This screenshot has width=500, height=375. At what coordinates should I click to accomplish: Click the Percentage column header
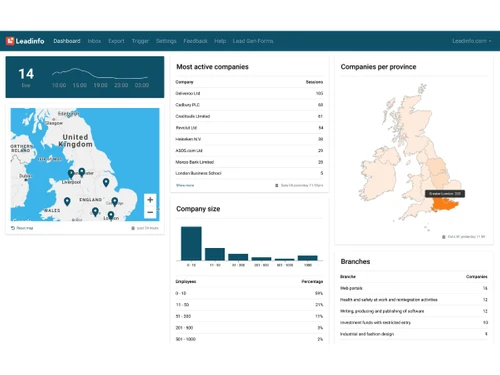click(312, 282)
